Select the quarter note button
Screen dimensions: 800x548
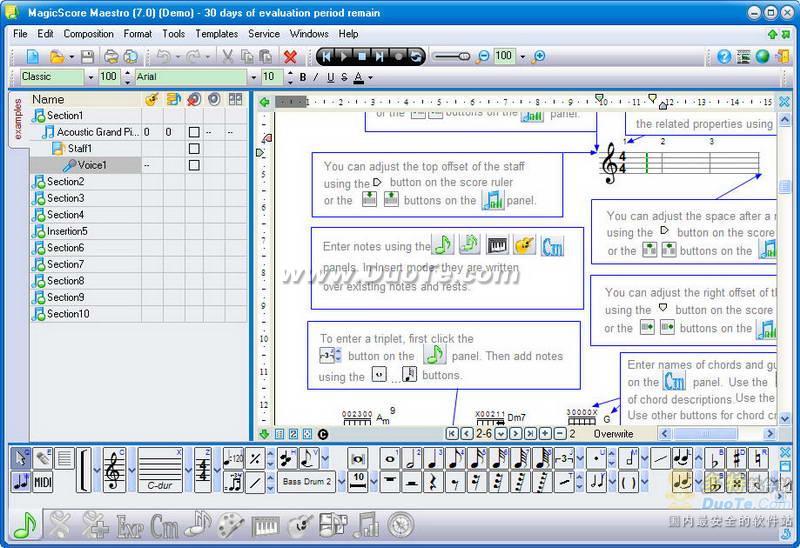point(433,459)
